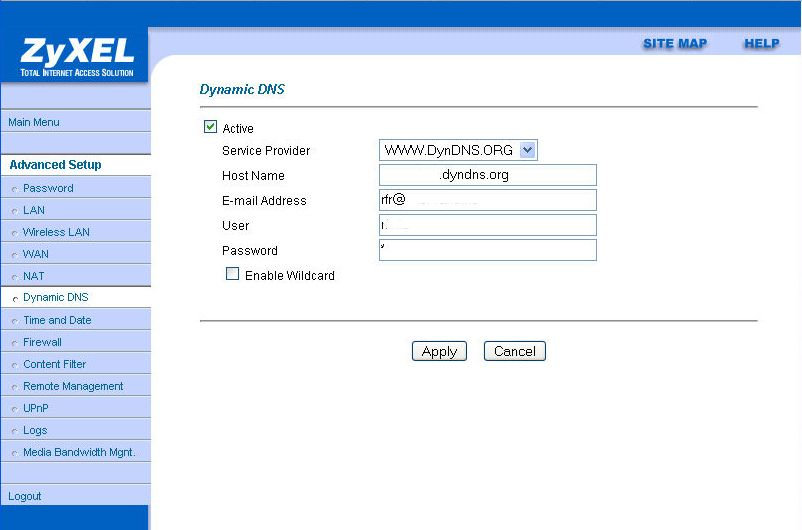
Task: Open the Firewall section
Action: [42, 342]
